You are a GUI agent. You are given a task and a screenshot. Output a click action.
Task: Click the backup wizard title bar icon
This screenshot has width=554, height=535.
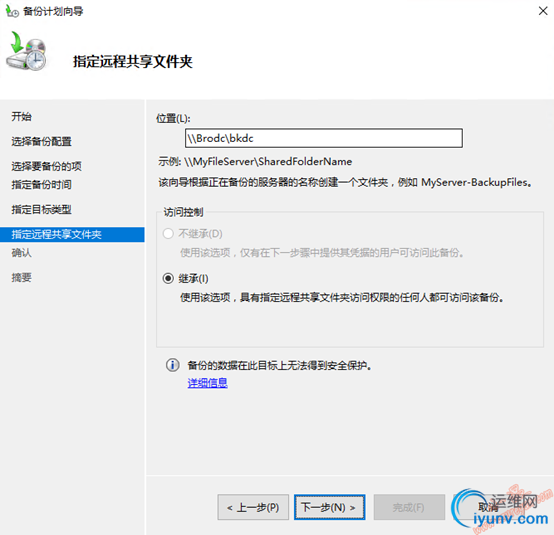pyautogui.click(x=12, y=11)
